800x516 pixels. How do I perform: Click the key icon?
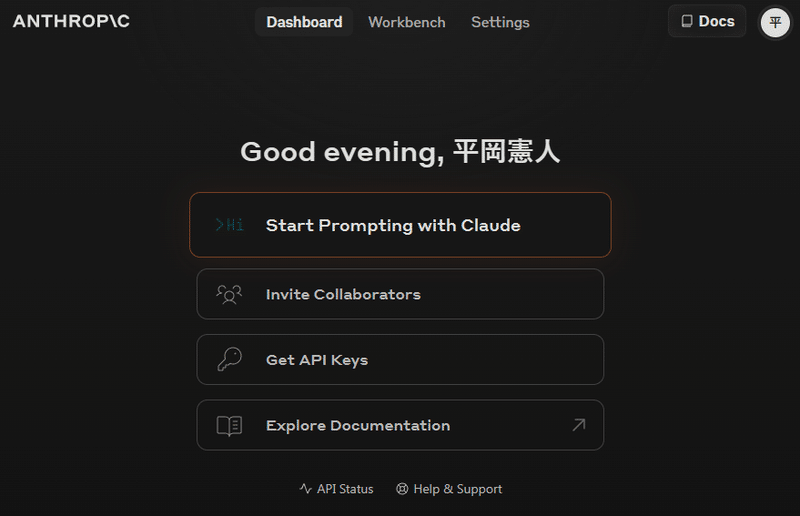[230, 359]
